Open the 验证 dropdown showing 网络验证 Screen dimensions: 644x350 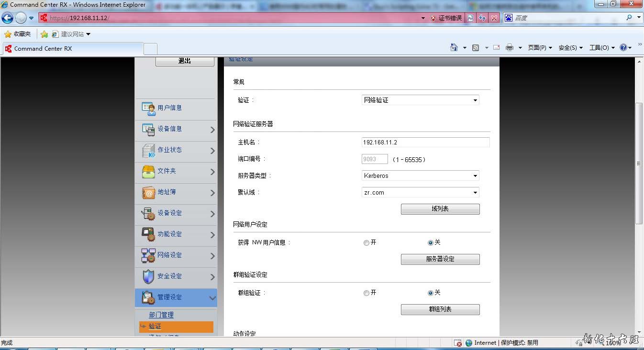click(421, 100)
